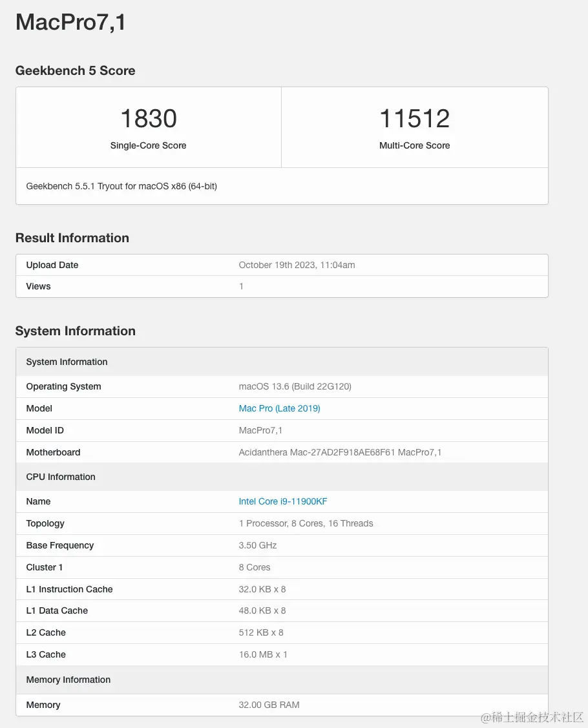Open the Intel Core i9-11900KF link
The width and height of the screenshot is (588, 728).
(x=283, y=501)
